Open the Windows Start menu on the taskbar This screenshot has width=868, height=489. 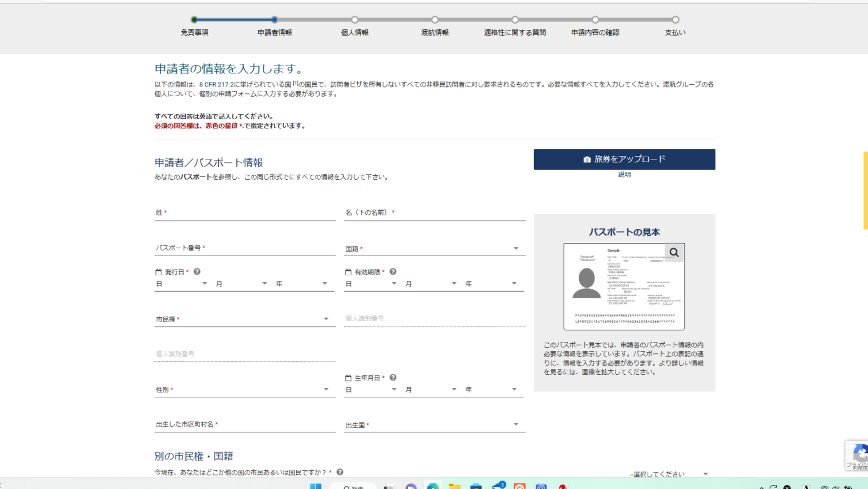tap(315, 486)
